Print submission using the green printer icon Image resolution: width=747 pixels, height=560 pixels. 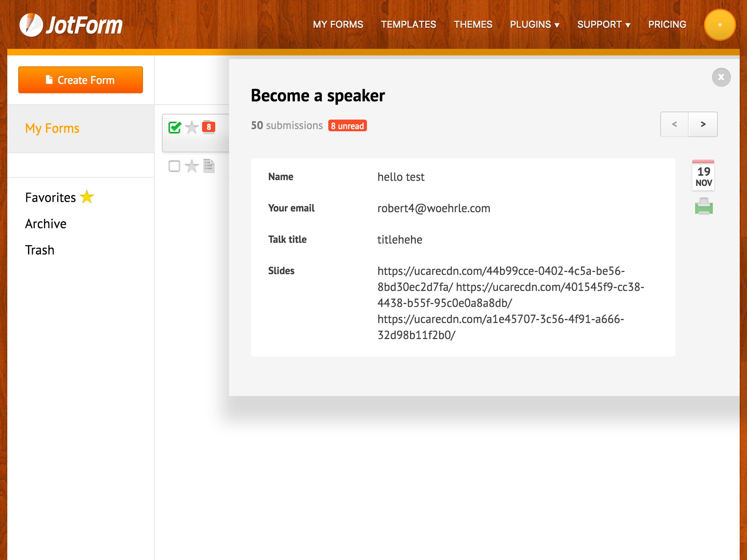[704, 206]
